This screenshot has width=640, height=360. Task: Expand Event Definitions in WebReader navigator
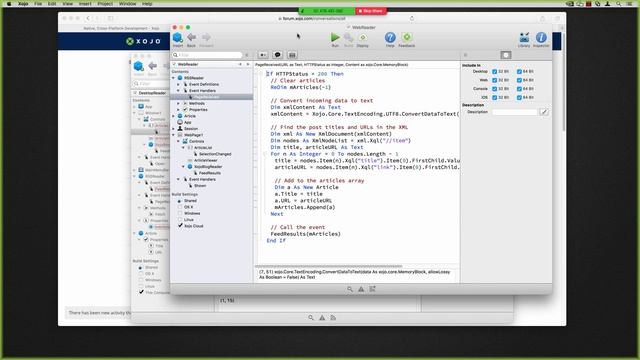(178, 84)
